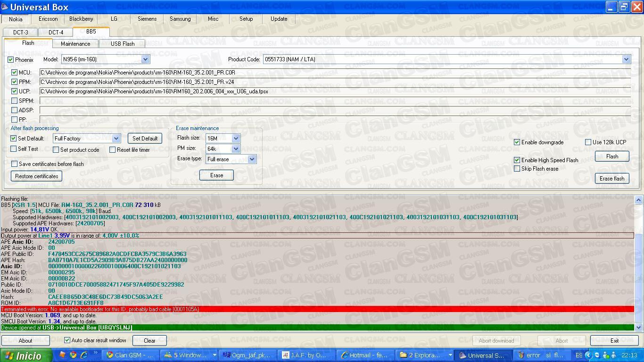This screenshot has height=362, width=644.
Task: Enable the ADSP checkbox
Action: pyautogui.click(x=15, y=110)
